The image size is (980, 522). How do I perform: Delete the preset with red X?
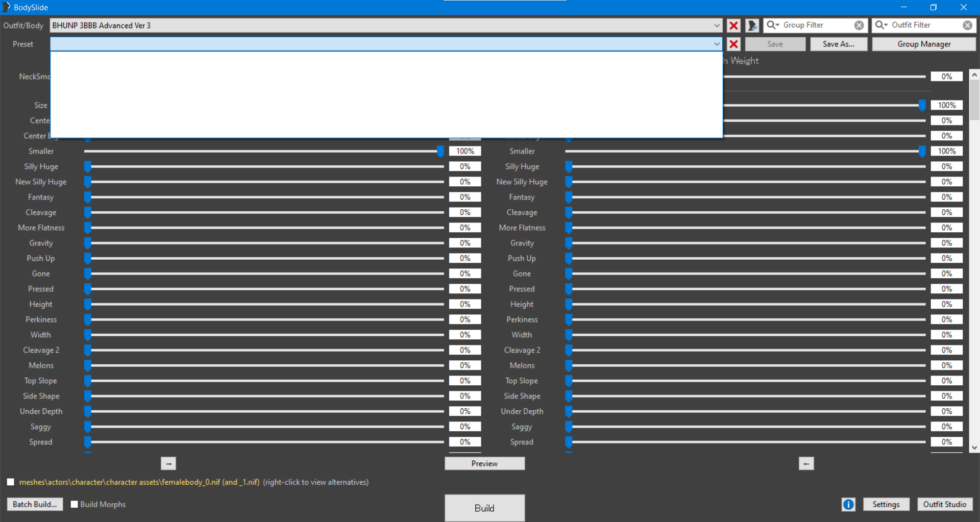point(733,44)
